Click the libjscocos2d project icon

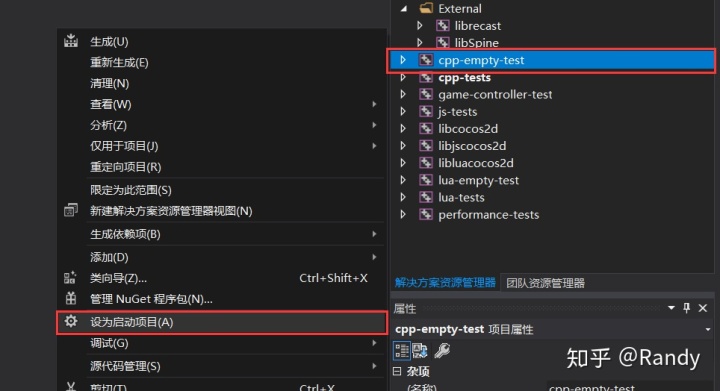click(x=426, y=145)
